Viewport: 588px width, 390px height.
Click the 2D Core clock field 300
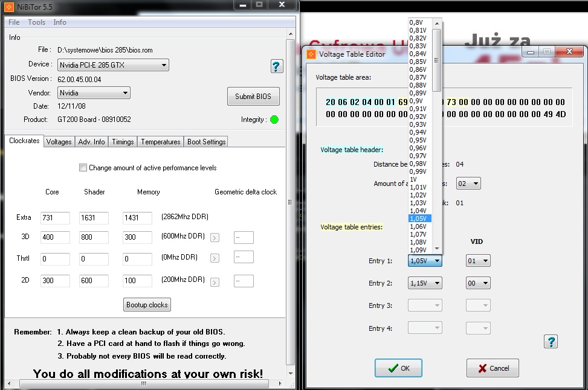click(55, 280)
